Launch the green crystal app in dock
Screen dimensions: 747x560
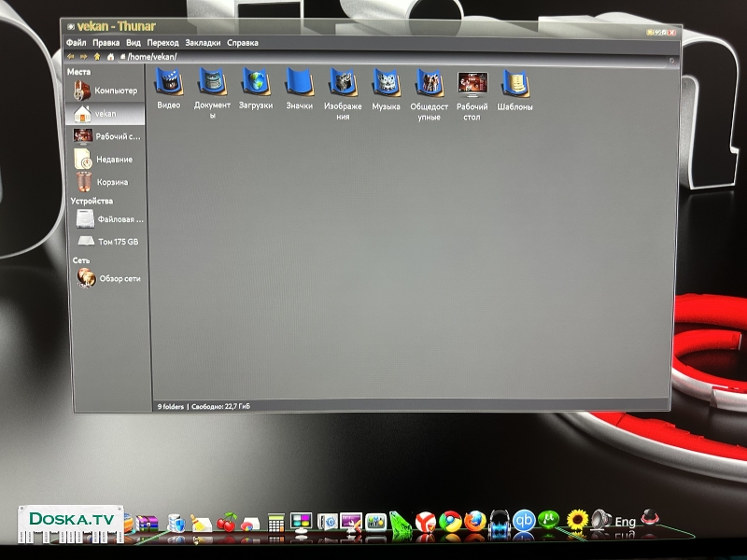(x=400, y=525)
